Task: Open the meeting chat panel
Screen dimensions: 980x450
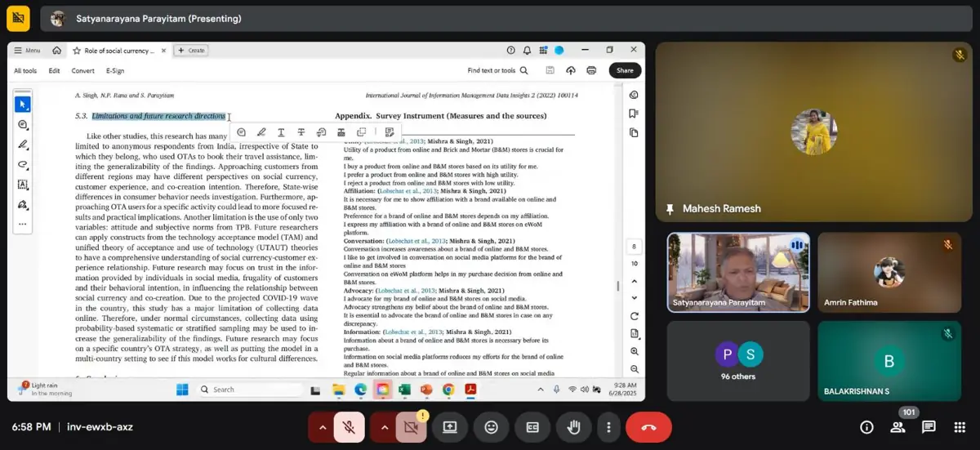Action: 929,426
